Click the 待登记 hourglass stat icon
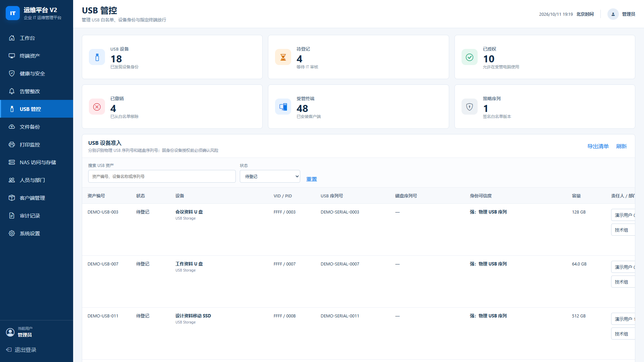This screenshot has width=644, height=362. coord(283,57)
